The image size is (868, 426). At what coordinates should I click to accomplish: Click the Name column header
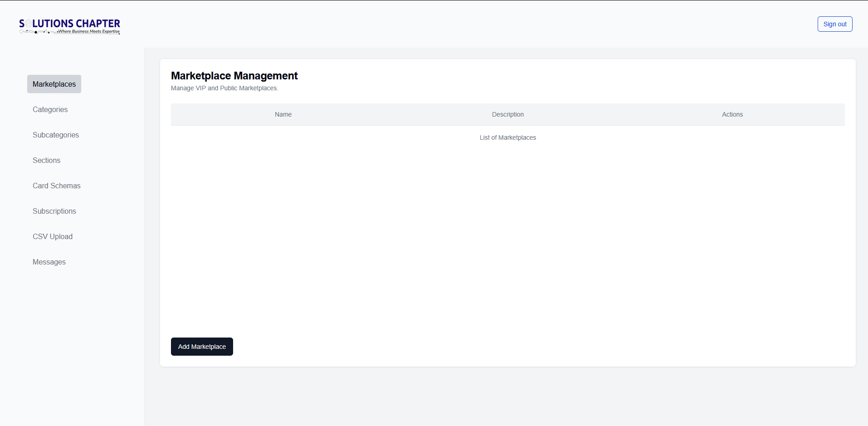283,114
